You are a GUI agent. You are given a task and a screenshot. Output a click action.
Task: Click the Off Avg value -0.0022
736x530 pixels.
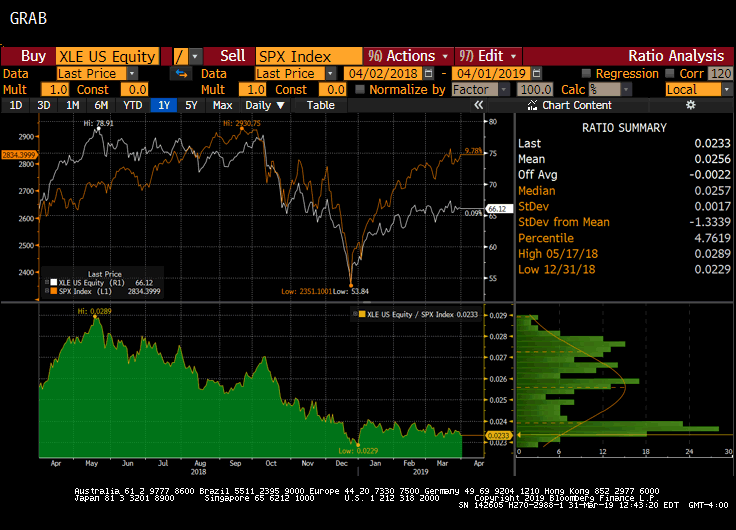(x=710, y=175)
